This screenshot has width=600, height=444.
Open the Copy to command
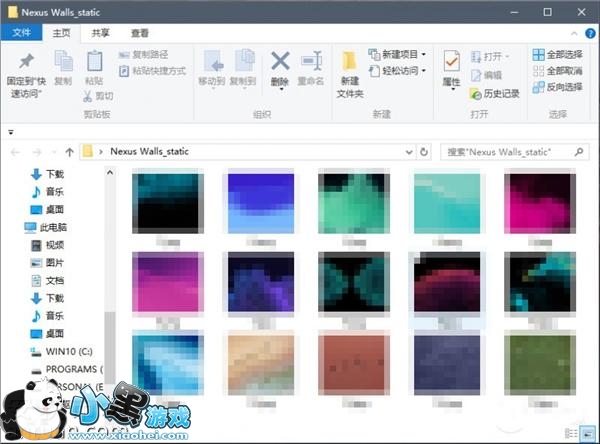click(x=243, y=68)
